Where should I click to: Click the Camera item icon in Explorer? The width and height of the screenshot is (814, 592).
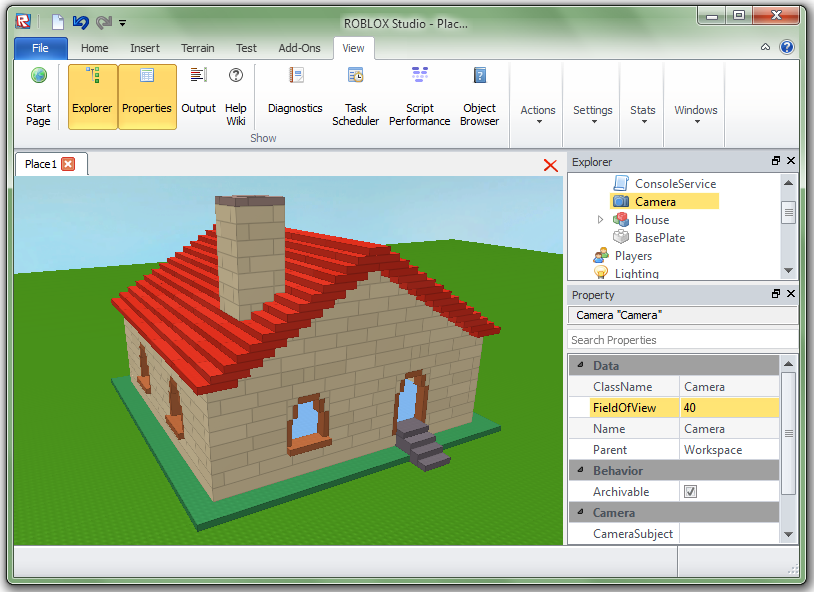point(621,201)
